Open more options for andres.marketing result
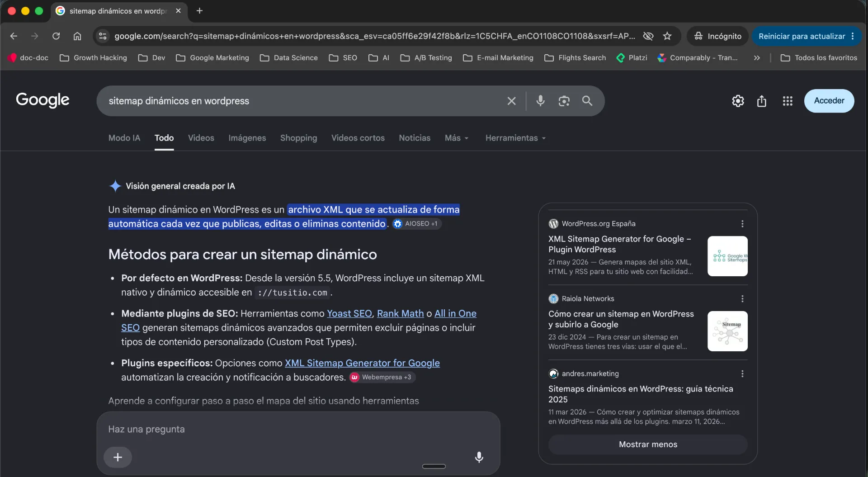 [x=742, y=374]
